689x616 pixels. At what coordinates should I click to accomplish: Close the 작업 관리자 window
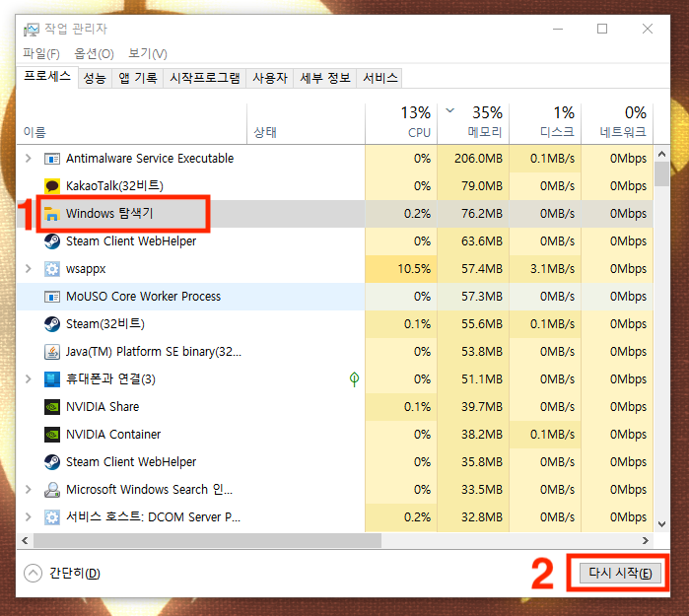tap(648, 30)
